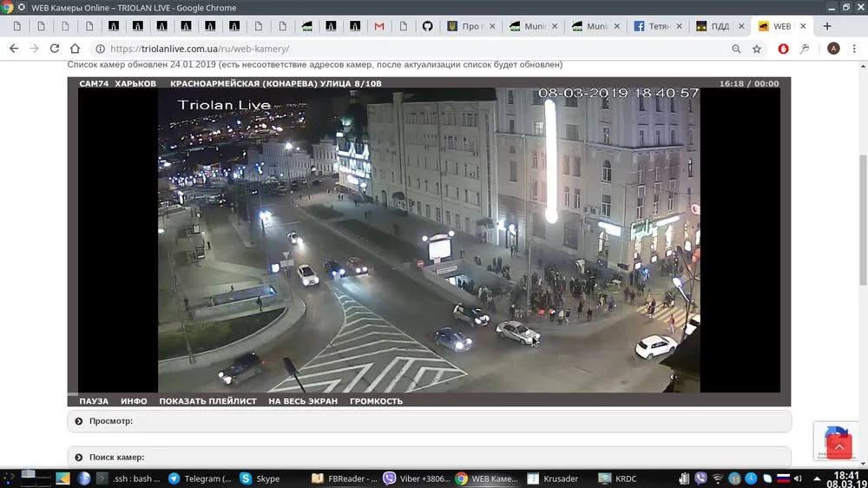Pause the camera stream with ПАУЗА
The width and height of the screenshot is (868, 488).
point(94,401)
